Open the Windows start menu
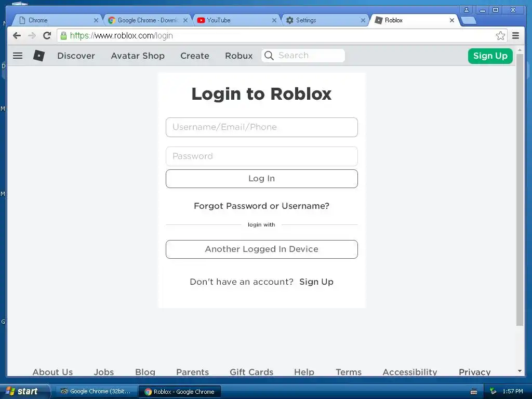This screenshot has height=399, width=532. coord(24,392)
